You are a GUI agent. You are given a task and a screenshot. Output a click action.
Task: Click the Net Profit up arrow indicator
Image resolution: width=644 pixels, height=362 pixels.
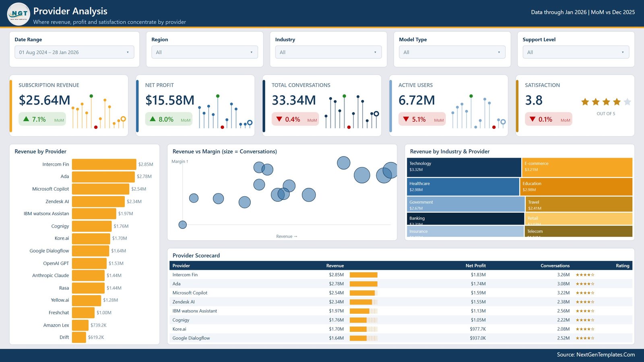(153, 119)
